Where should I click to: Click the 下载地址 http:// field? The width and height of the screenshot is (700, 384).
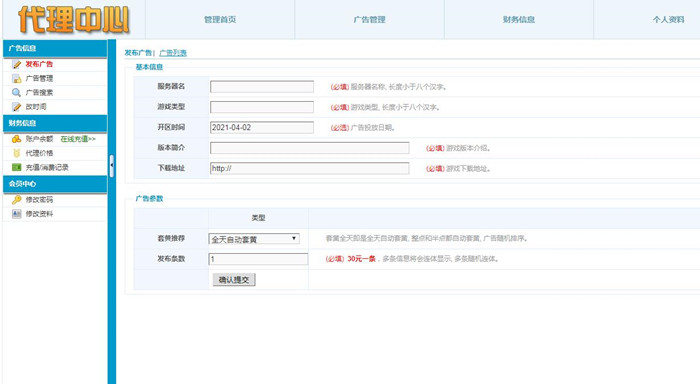(x=309, y=168)
